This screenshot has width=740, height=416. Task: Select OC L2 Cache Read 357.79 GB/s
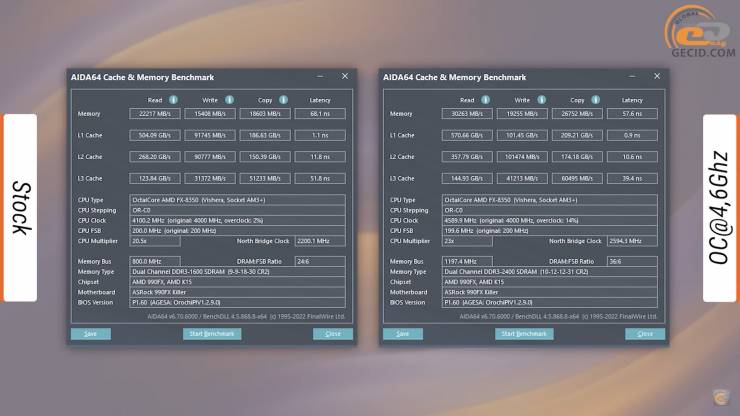467,157
